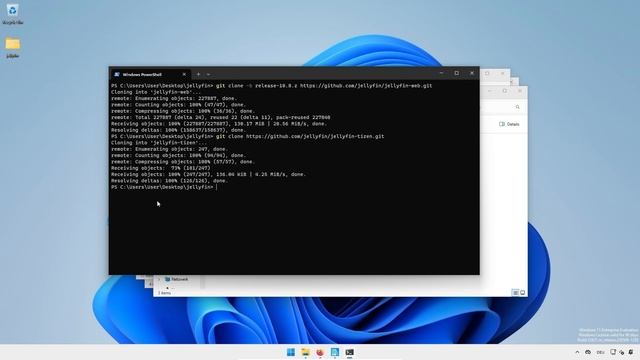This screenshot has height=360, width=640.
Task: Open a new terminal tab with plus
Action: [198, 74]
